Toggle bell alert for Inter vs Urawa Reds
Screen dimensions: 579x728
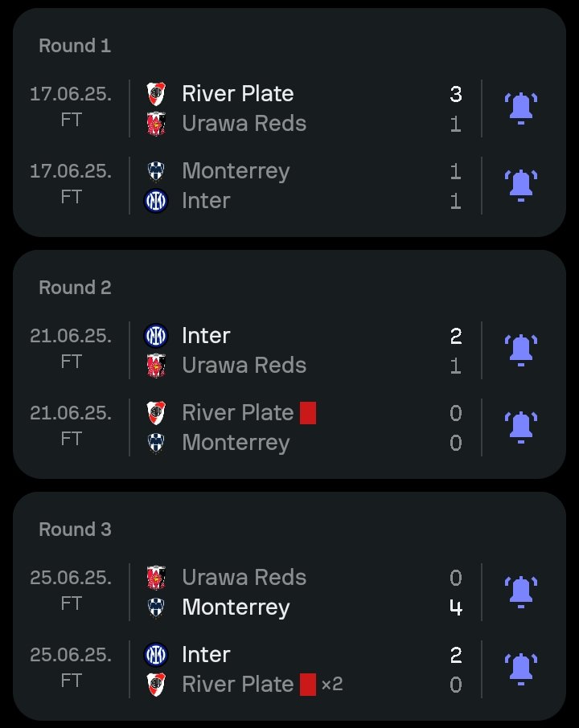521,350
